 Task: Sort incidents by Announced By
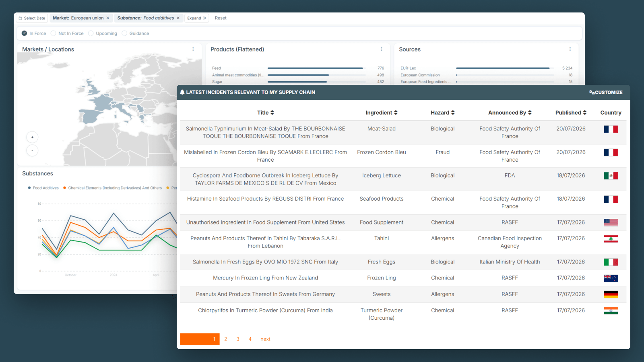coord(510,113)
